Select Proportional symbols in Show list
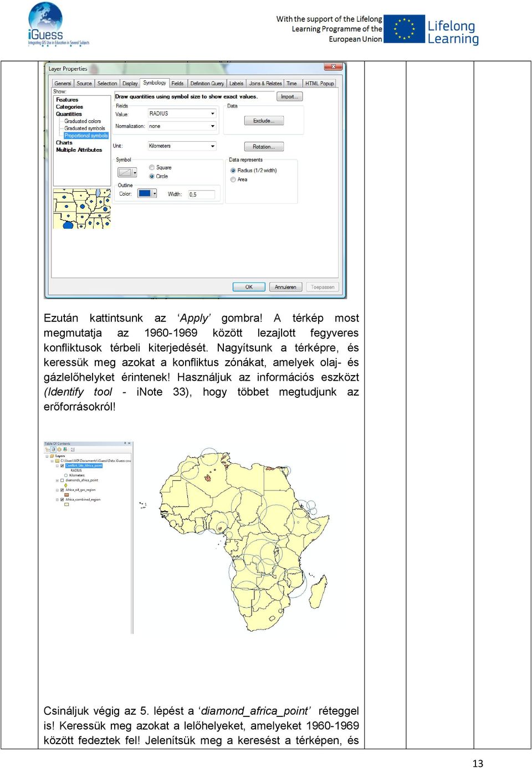This screenshot has width=532, height=768. point(86,135)
